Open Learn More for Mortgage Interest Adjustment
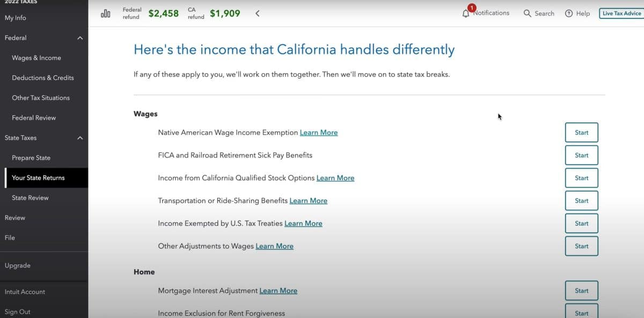644x318 pixels. pyautogui.click(x=278, y=290)
